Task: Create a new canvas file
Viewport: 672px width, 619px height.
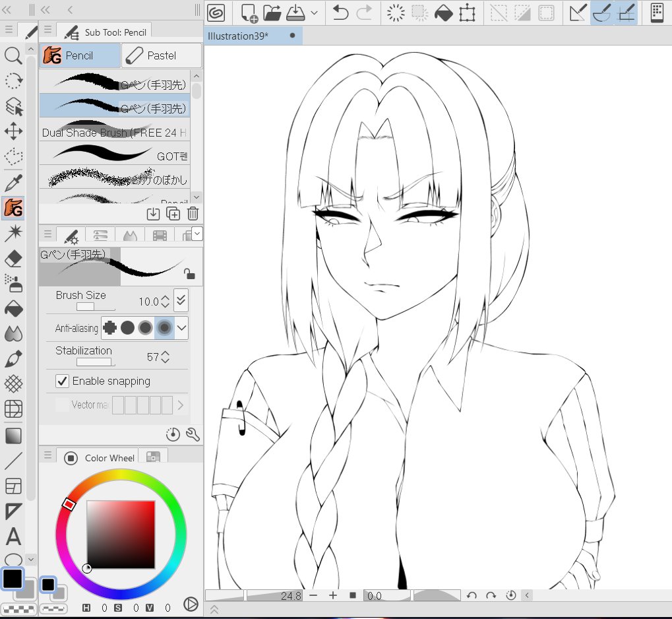Action: [249, 13]
